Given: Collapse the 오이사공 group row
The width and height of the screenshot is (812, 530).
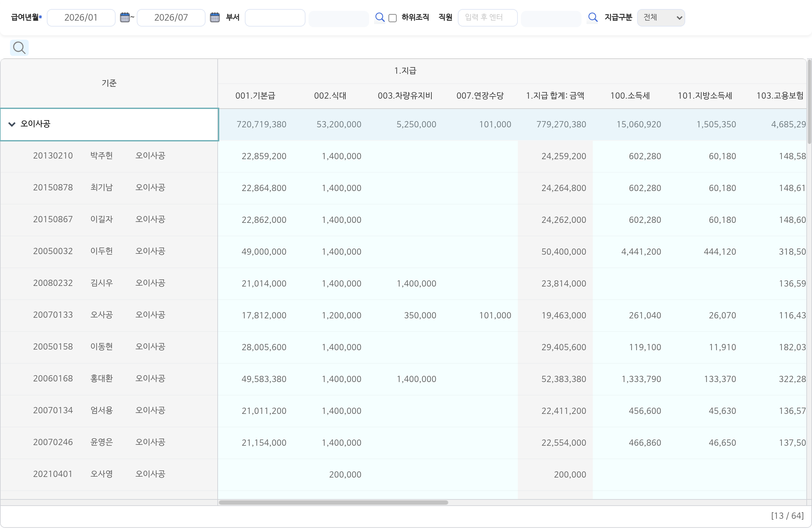Looking at the screenshot, I should 12,125.
